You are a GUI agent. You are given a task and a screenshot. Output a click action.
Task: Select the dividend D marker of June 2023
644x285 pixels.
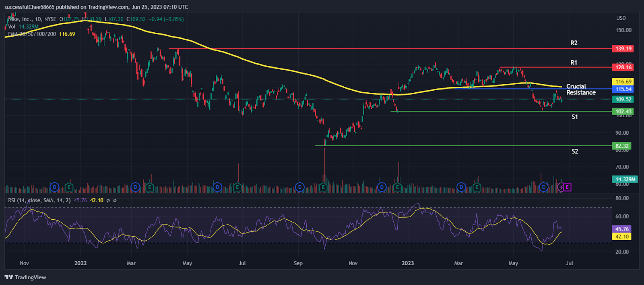544,187
